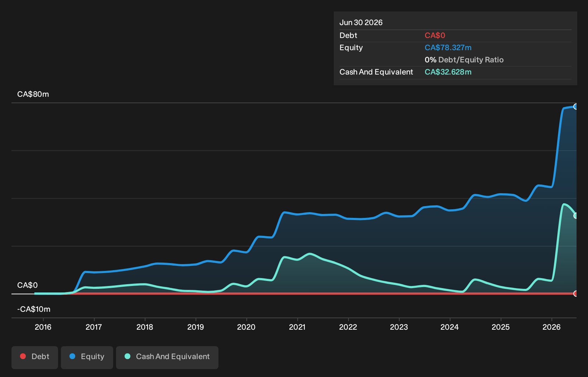Click the 2025 axis label
The image size is (588, 377).
coord(501,327)
